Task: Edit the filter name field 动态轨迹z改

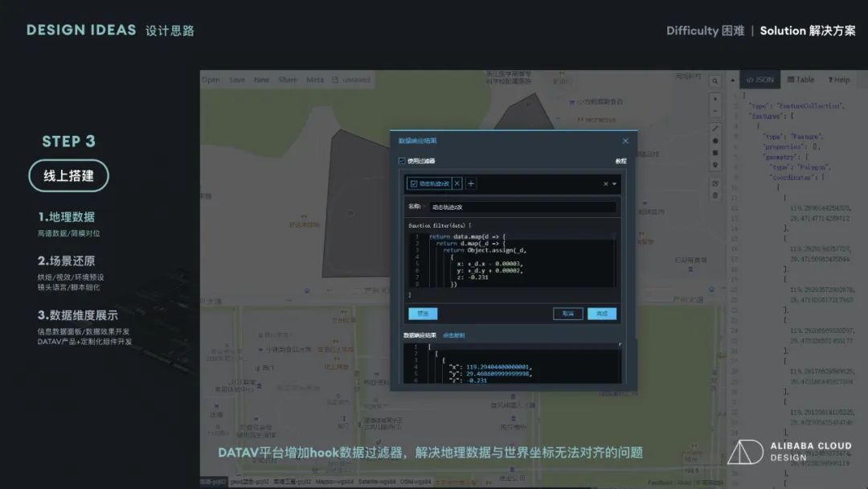Action: (522, 208)
